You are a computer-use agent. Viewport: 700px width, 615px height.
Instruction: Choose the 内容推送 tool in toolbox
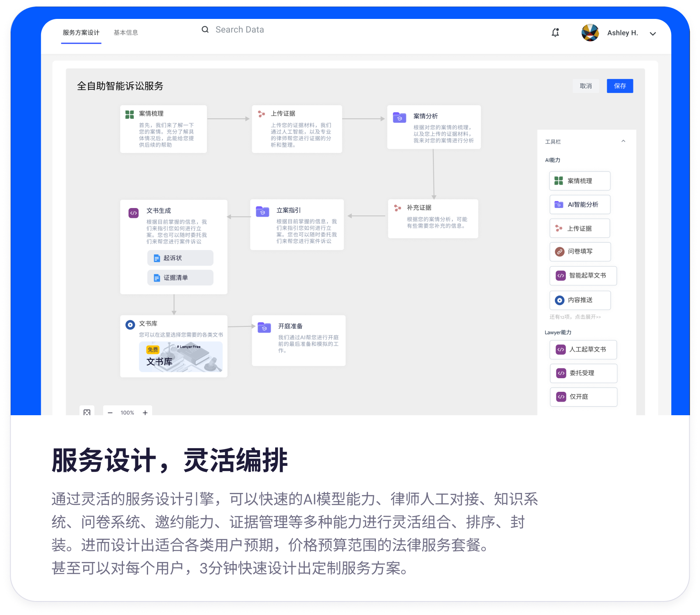[579, 300]
